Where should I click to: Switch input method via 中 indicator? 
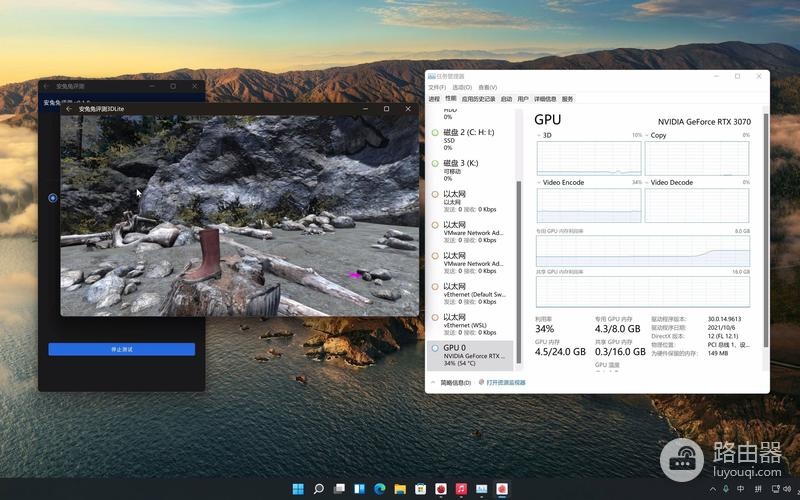740,489
